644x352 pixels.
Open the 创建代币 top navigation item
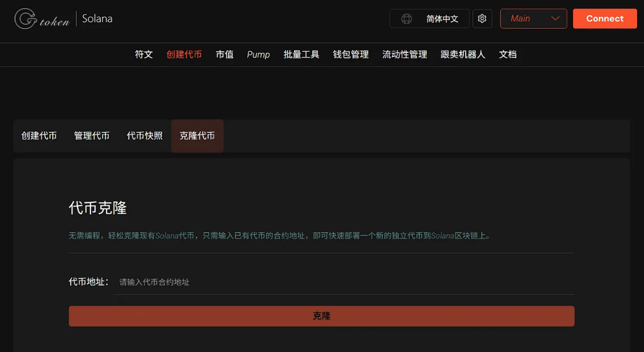(184, 55)
